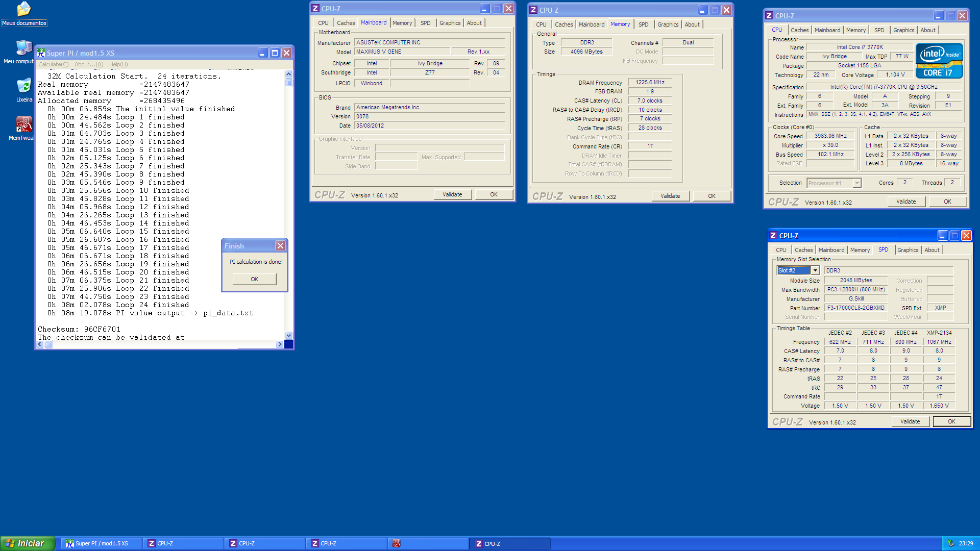This screenshot has height=551, width=980.
Task: Click Validate in the SPD CPU-Z window
Action: tap(910, 421)
